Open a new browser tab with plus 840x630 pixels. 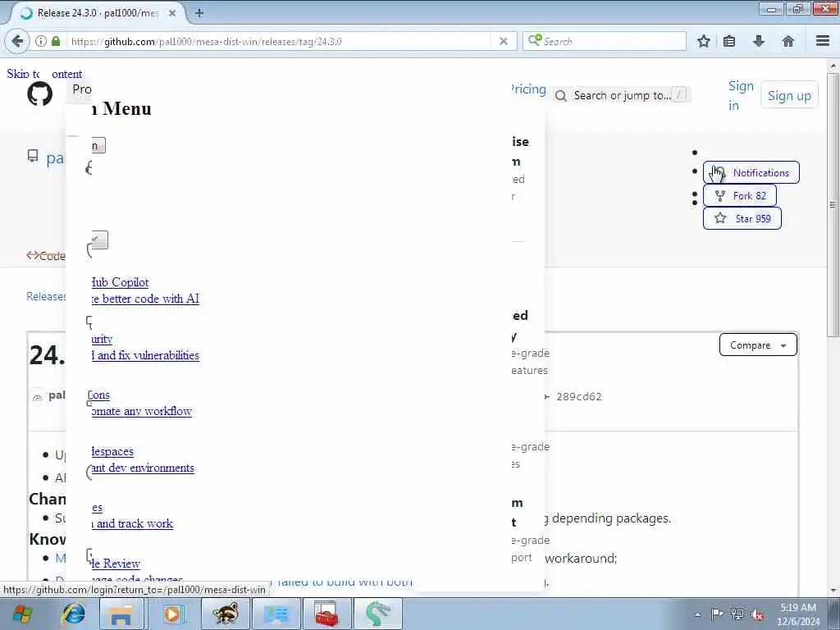(x=199, y=13)
